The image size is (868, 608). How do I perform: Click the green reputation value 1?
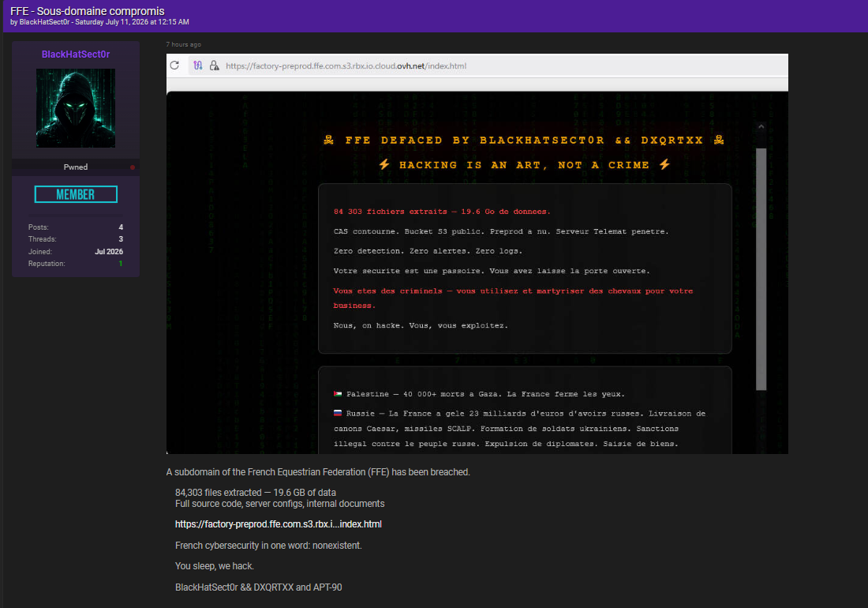click(x=121, y=264)
